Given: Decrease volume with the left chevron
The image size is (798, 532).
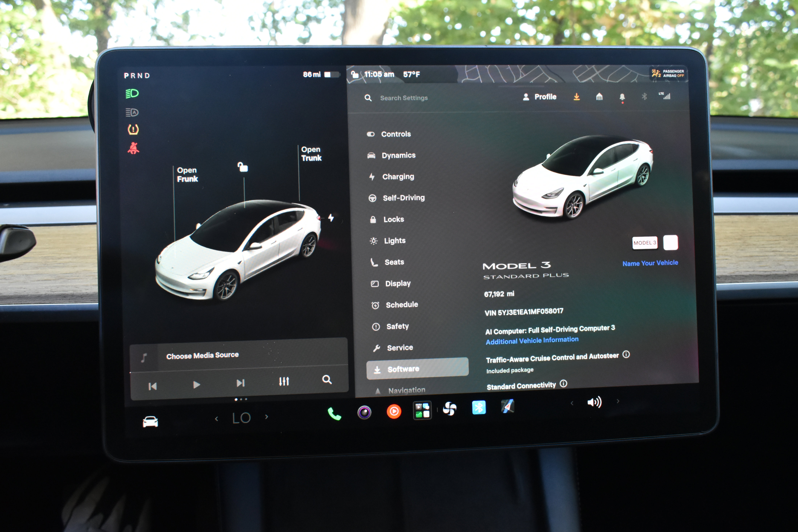Looking at the screenshot, I should click(x=572, y=403).
